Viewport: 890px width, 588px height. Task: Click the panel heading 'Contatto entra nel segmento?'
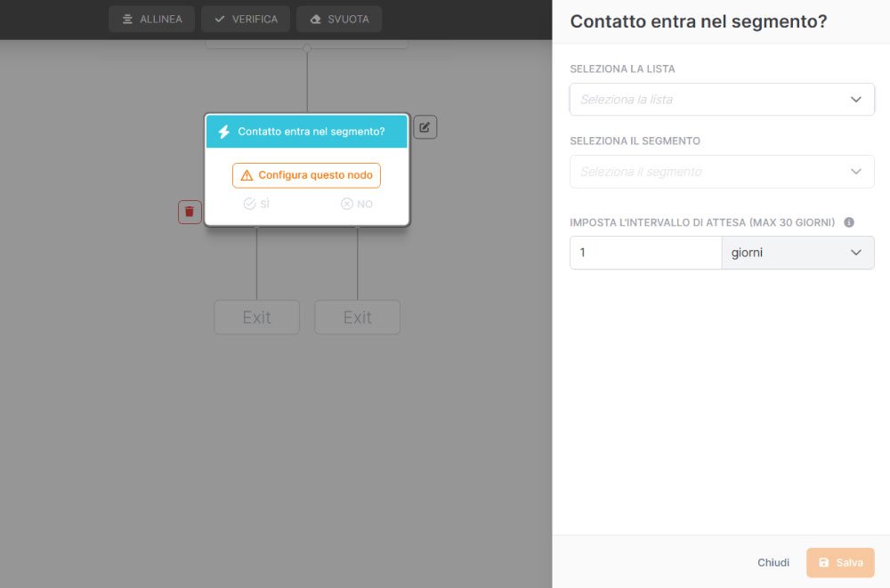(698, 21)
